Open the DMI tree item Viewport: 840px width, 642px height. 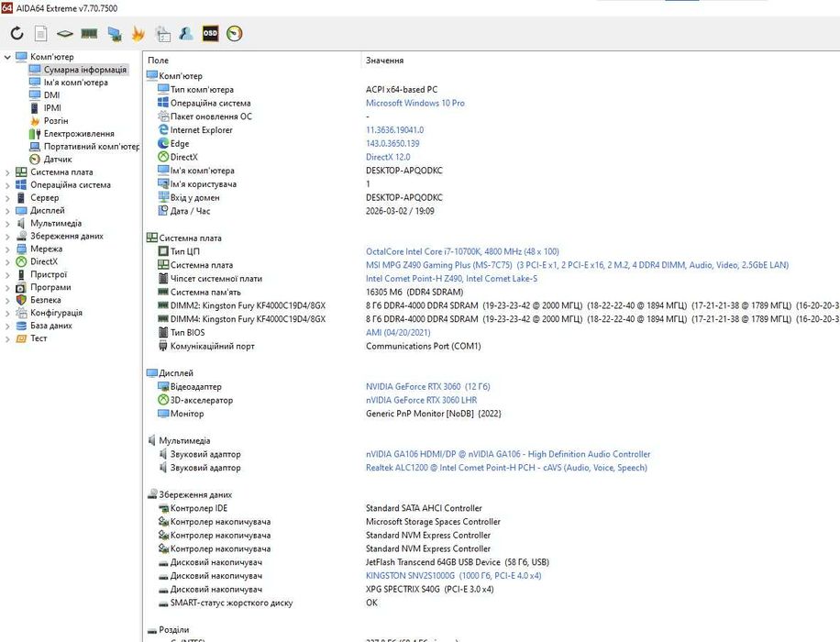pos(51,95)
